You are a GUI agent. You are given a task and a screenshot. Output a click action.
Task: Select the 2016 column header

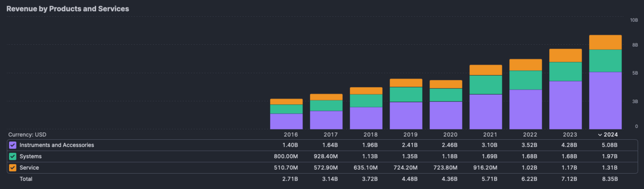point(291,135)
